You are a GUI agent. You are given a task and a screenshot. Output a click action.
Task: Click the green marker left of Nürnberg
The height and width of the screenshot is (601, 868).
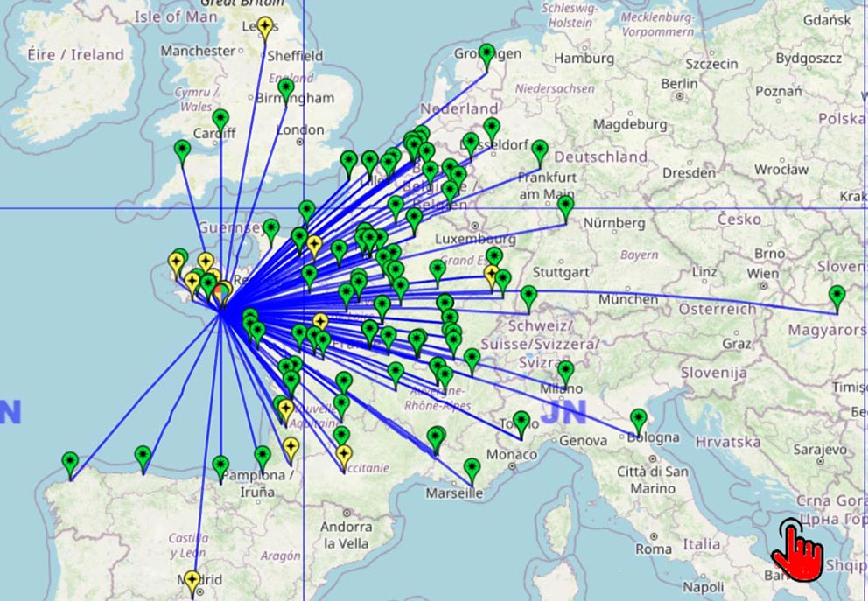[x=566, y=207]
